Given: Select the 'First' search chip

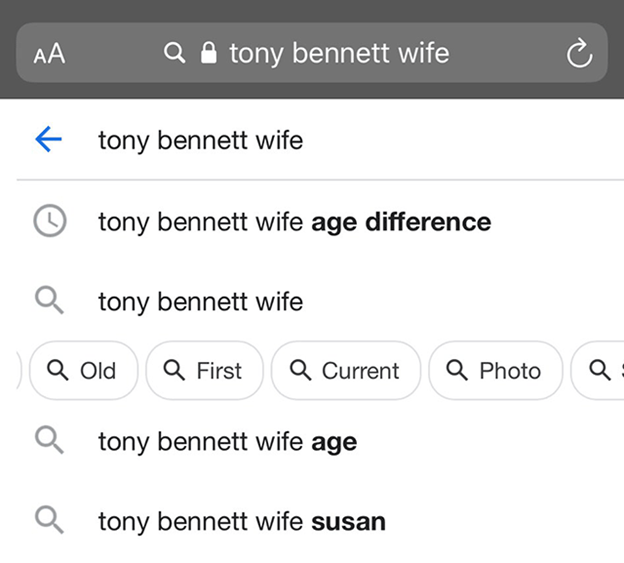Looking at the screenshot, I should pos(205,370).
